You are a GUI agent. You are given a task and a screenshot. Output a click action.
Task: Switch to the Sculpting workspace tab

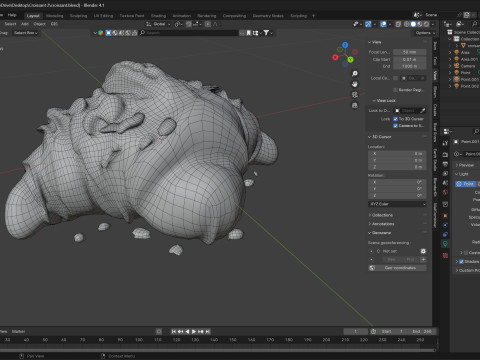[x=78, y=16]
